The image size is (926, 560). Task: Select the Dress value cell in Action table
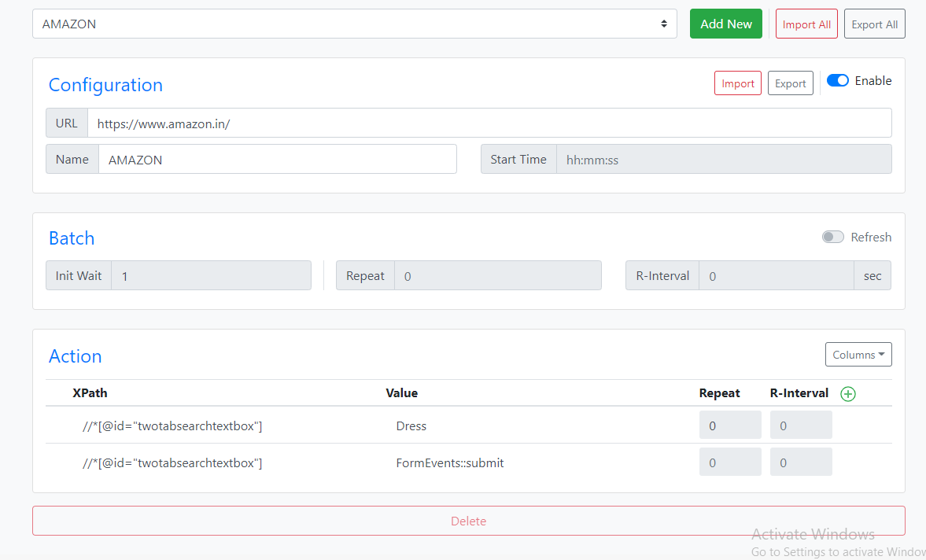pos(411,425)
